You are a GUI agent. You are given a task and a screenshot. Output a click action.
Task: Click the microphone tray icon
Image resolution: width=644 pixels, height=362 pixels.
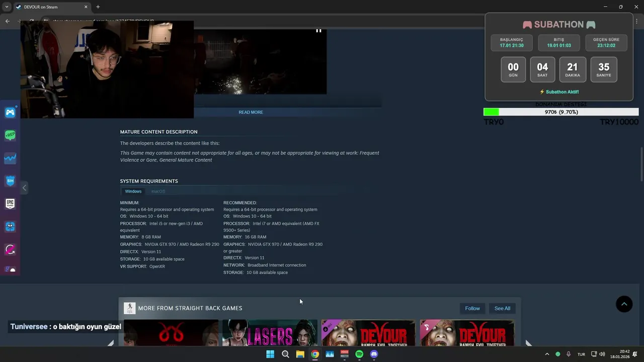[569, 354]
